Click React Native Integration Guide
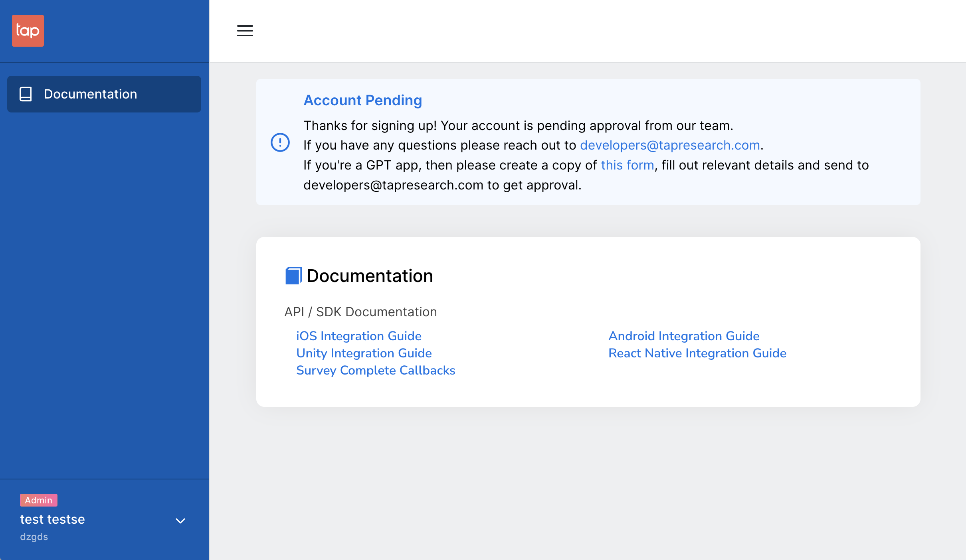This screenshot has height=560, width=966. 697,353
